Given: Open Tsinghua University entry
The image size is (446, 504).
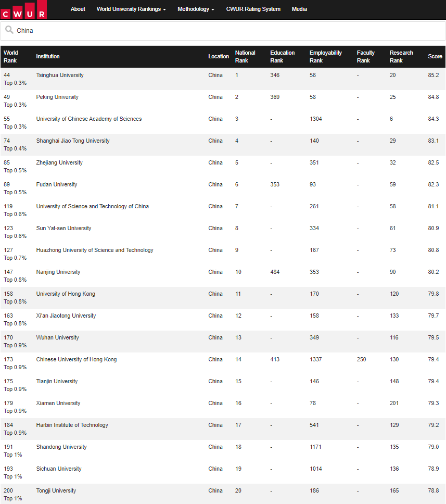Looking at the screenshot, I should (60, 75).
